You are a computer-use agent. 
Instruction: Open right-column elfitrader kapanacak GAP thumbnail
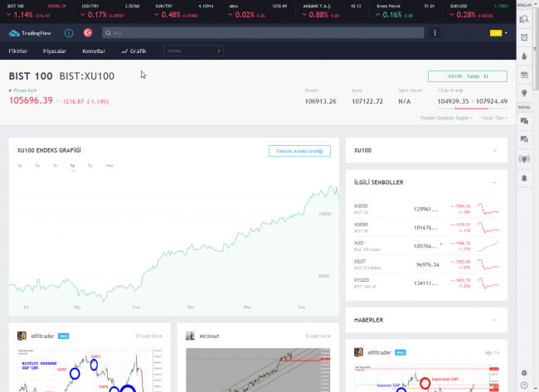click(426, 378)
